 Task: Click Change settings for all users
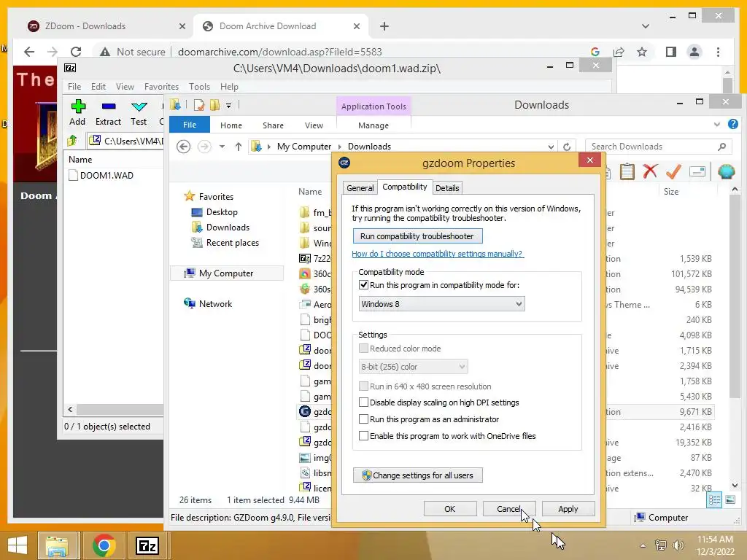(417, 475)
